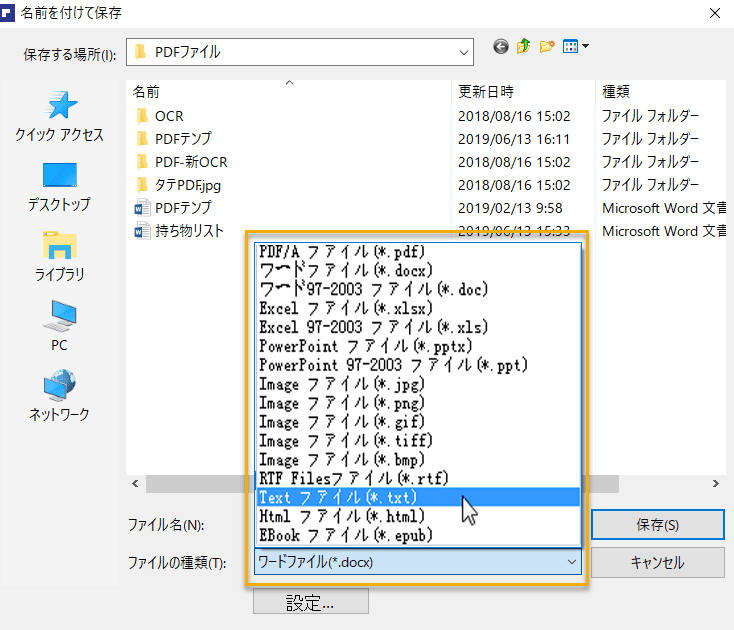Open Quick Access star icon
The height and width of the screenshot is (630, 734).
click(60, 105)
